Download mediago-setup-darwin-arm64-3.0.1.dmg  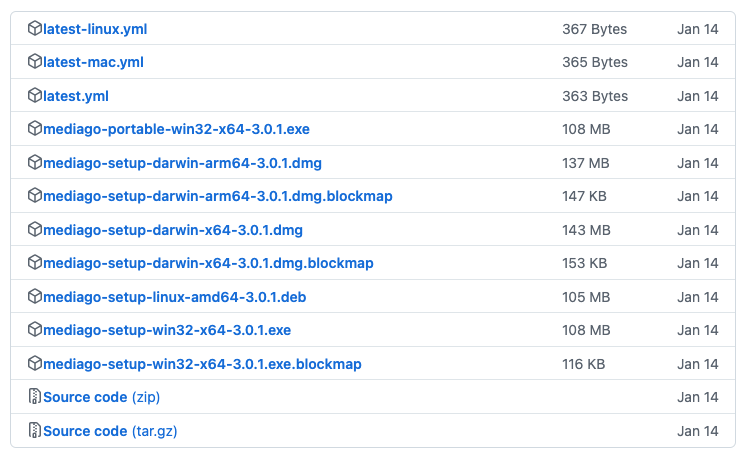pos(182,163)
